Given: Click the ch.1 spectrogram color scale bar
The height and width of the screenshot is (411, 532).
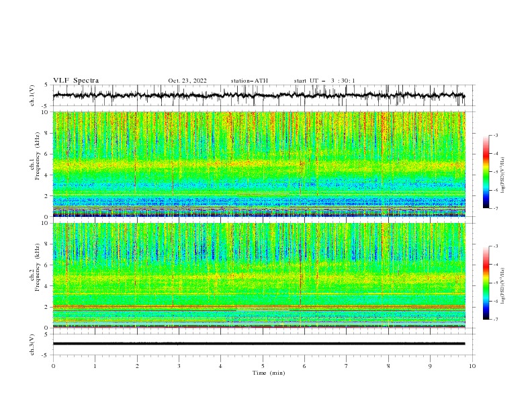Looking at the screenshot, I should pos(486,172).
